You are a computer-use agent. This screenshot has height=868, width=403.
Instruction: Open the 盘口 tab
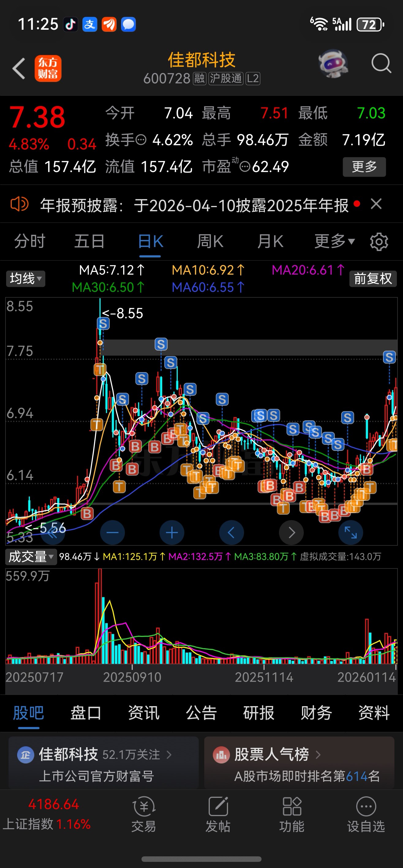click(86, 713)
